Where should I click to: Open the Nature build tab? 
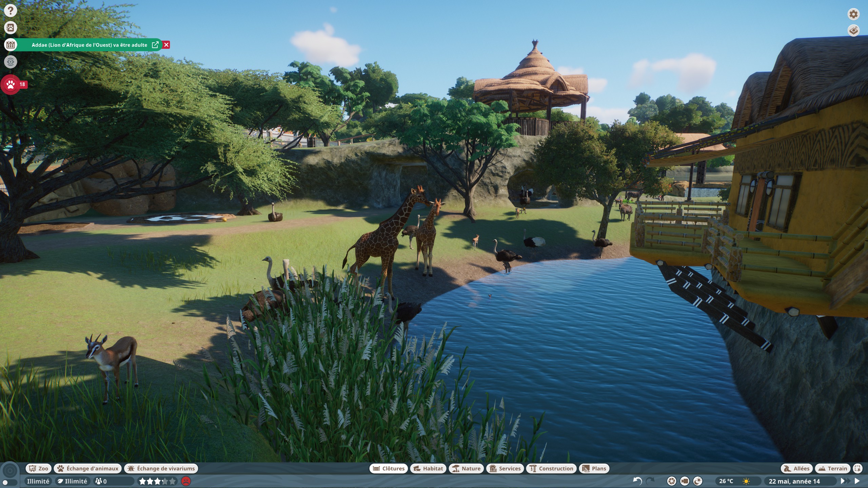pos(467,468)
